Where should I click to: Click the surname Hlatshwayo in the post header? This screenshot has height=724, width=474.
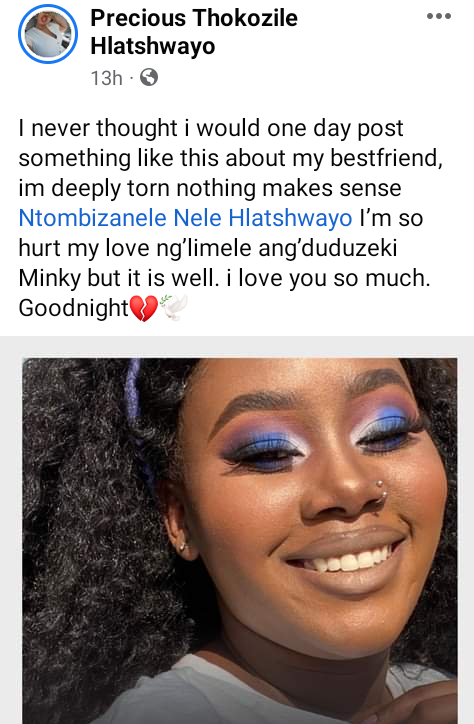pos(153,46)
